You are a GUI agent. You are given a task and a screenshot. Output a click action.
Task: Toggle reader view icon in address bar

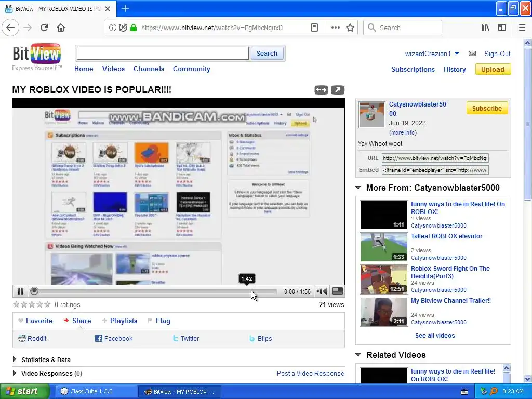pyautogui.click(x=314, y=28)
